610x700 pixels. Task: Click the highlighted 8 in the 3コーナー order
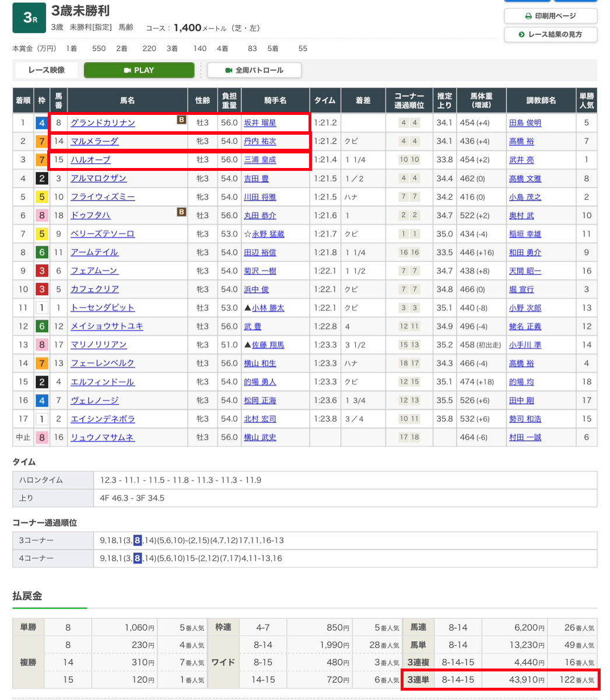point(137,540)
